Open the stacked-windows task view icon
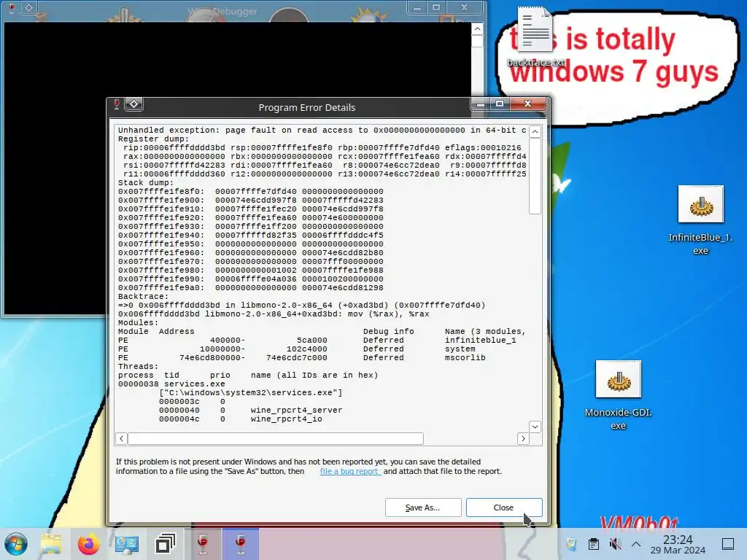Screen dimensions: 747x560 pyautogui.click(x=166, y=544)
